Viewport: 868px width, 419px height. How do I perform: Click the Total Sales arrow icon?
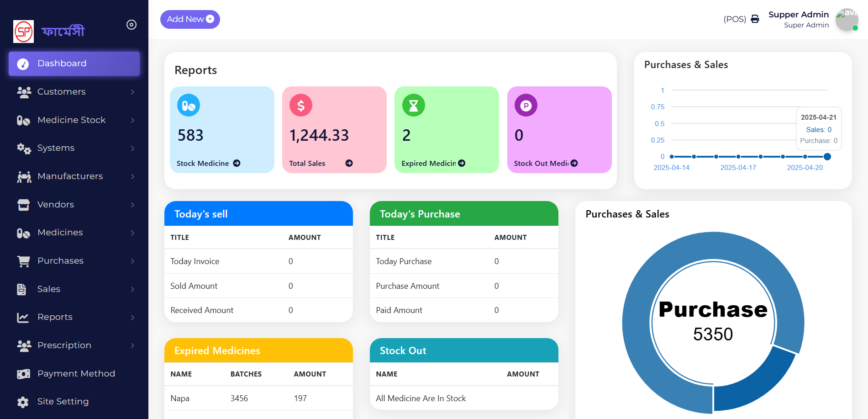[x=349, y=163]
